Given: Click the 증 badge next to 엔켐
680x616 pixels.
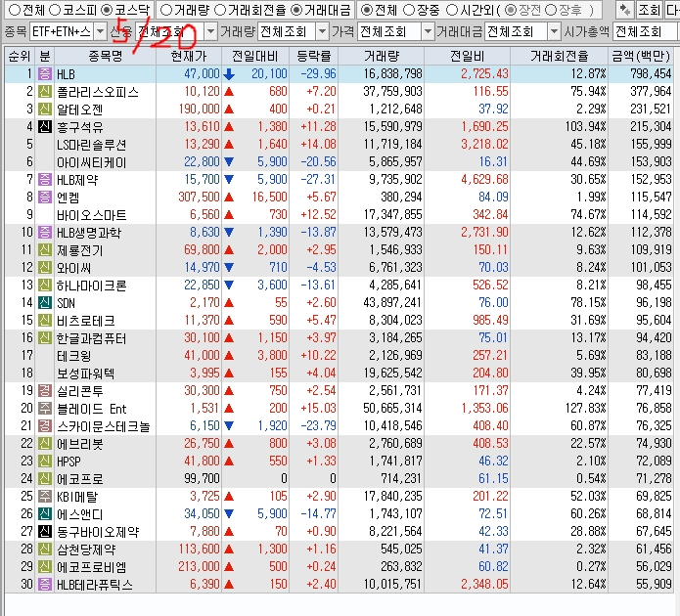Looking at the screenshot, I should click(45, 197).
